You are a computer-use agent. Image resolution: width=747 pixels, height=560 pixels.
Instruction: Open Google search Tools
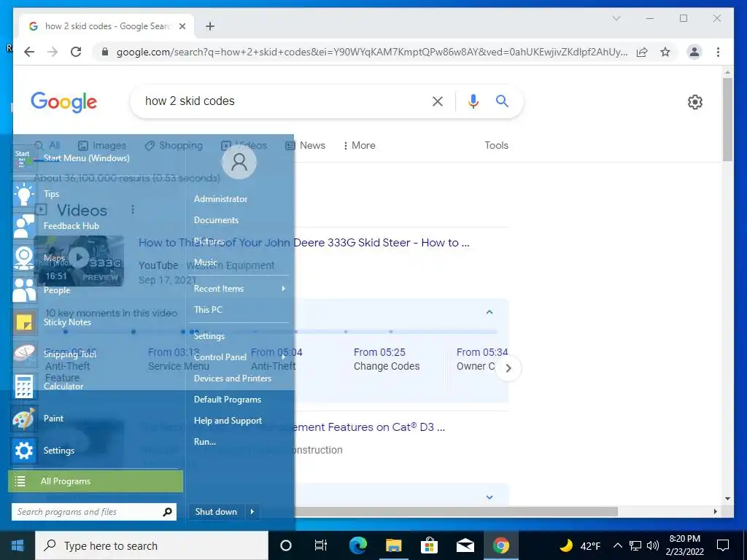tap(496, 145)
